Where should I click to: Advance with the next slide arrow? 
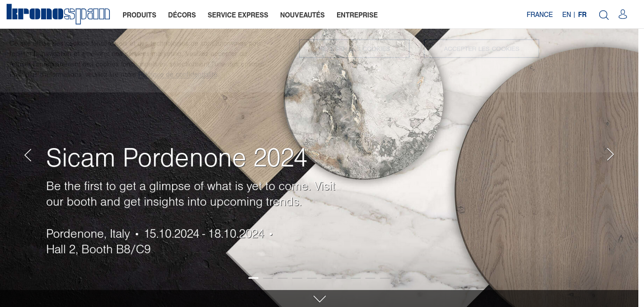point(610,154)
